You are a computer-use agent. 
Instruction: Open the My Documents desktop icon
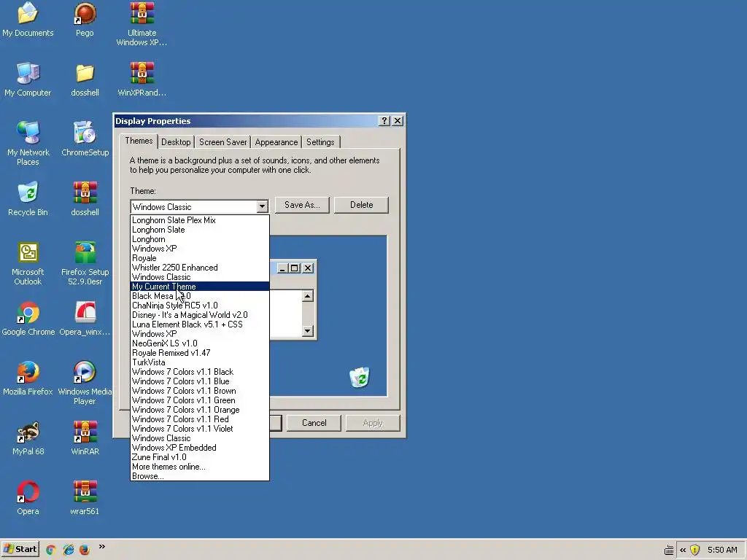pyautogui.click(x=28, y=20)
